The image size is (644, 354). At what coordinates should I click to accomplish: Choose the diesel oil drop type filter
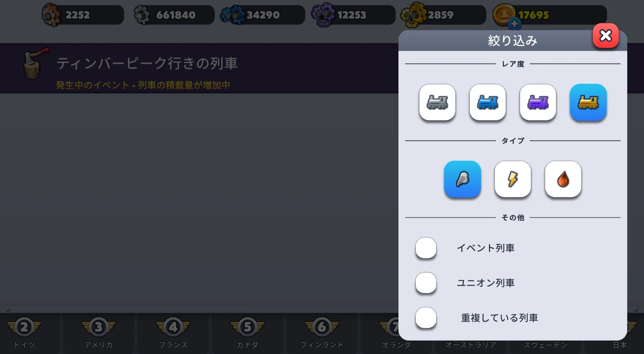pyautogui.click(x=563, y=179)
